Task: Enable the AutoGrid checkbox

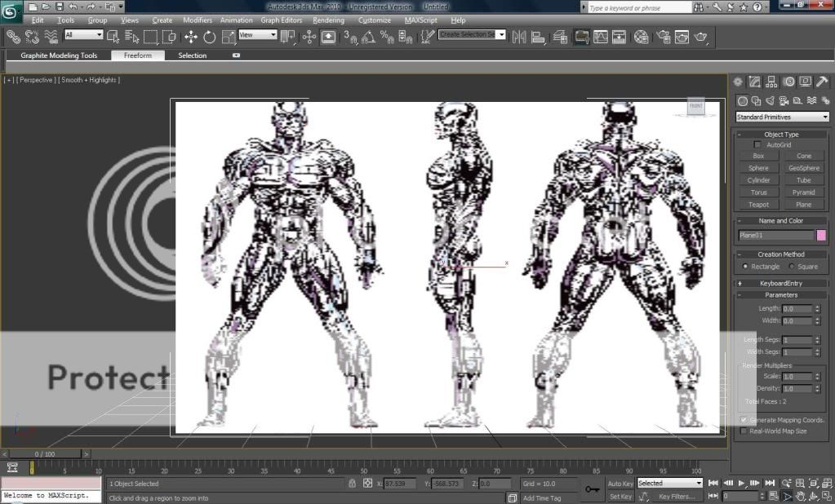Action: [x=757, y=144]
